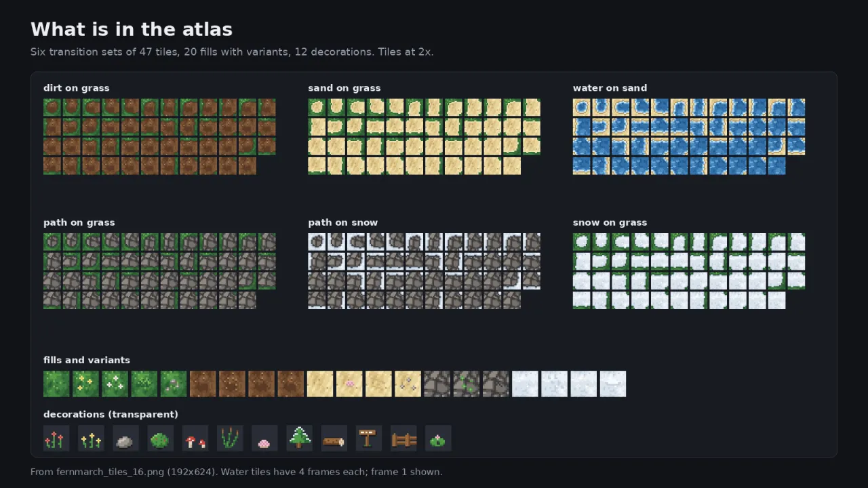
Task: Select the pink shell decoration tile
Action: pyautogui.click(x=264, y=439)
